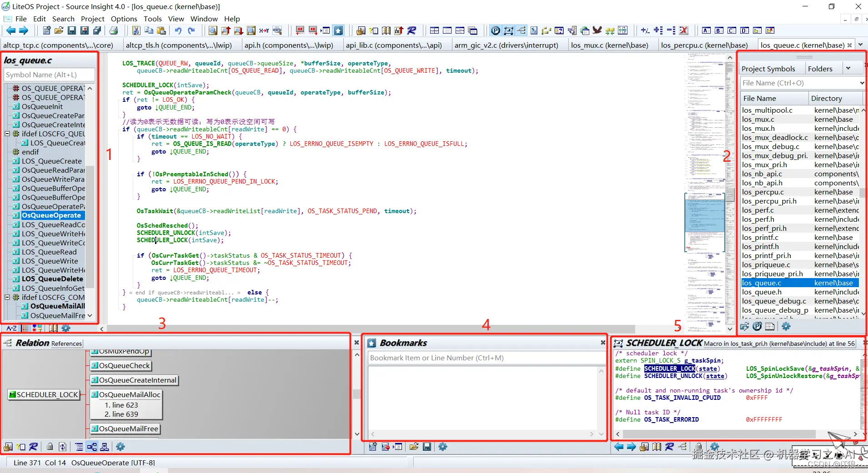Toggle the bookmark star toolbar button
Image resolution: width=868 pixels, height=473 pixels.
tap(339, 30)
